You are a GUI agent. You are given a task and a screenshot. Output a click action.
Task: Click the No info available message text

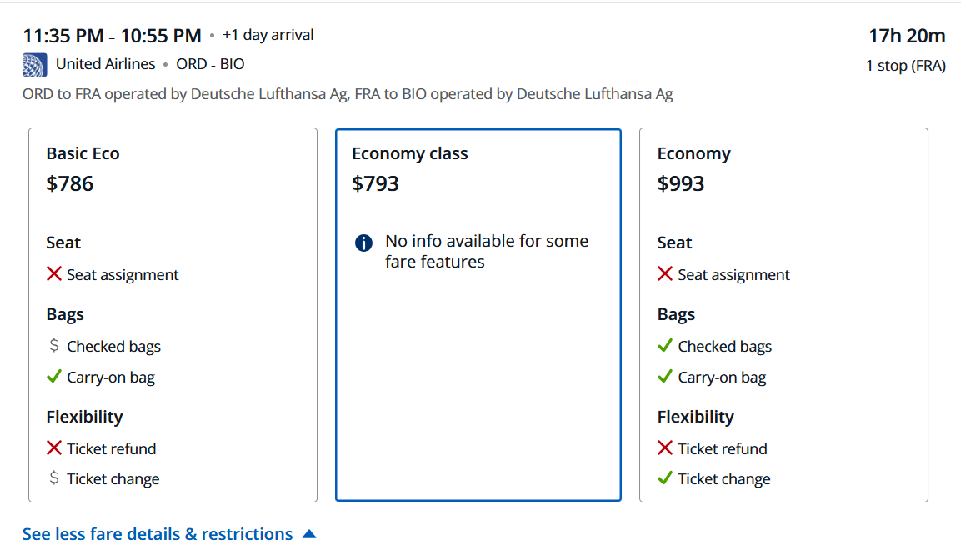coord(487,252)
